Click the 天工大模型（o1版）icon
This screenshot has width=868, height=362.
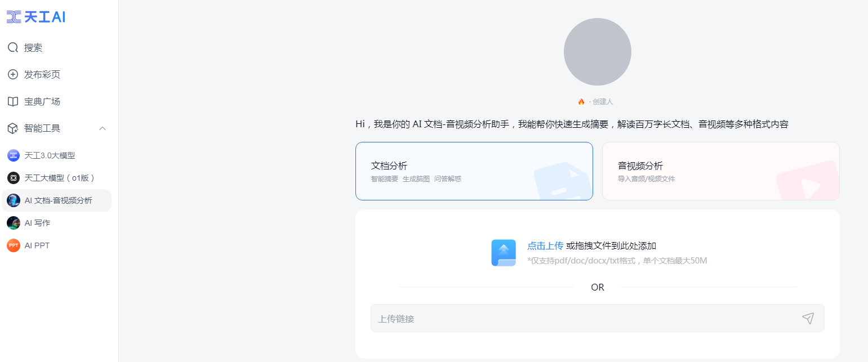[13, 178]
